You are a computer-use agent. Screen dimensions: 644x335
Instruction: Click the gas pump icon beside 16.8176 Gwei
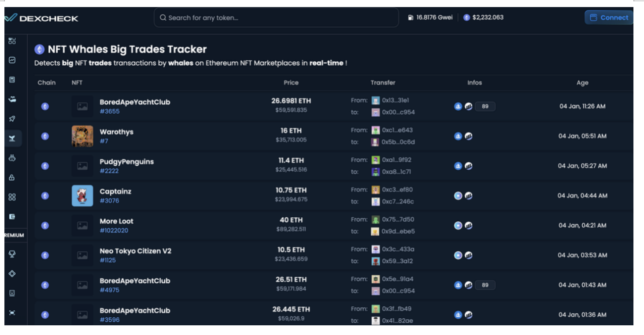(x=411, y=18)
